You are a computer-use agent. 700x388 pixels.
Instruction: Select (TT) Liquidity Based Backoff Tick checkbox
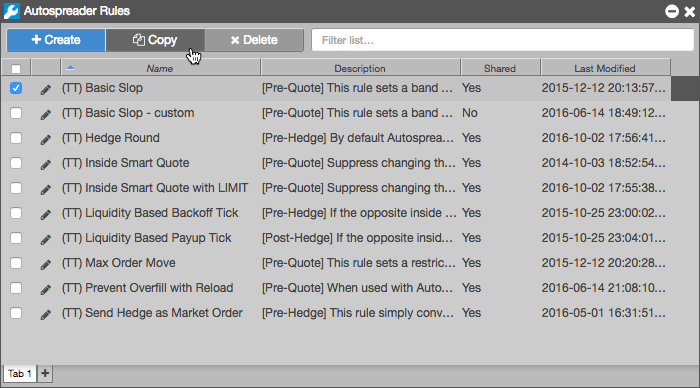coord(16,213)
